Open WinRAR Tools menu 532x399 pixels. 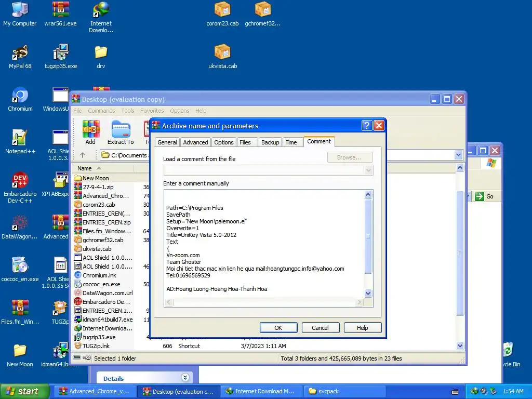[x=128, y=111]
